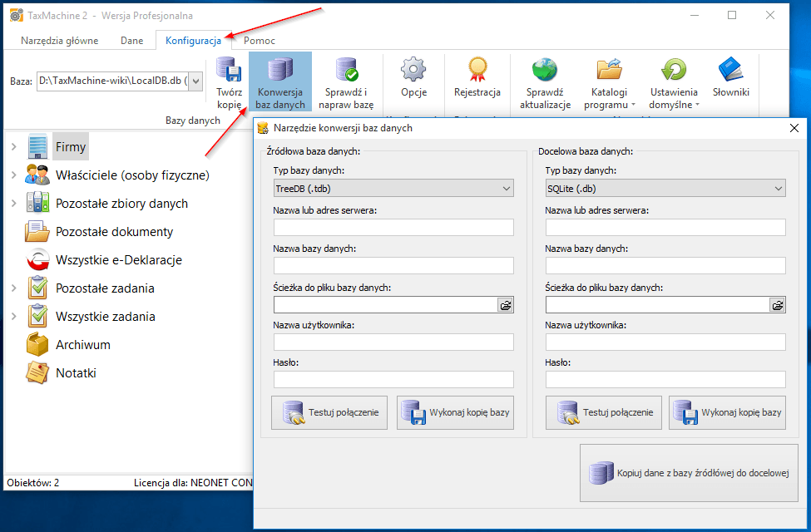
Task: Click Kopiuj dane z bazy źródłowej do docelowej
Action: [689, 473]
